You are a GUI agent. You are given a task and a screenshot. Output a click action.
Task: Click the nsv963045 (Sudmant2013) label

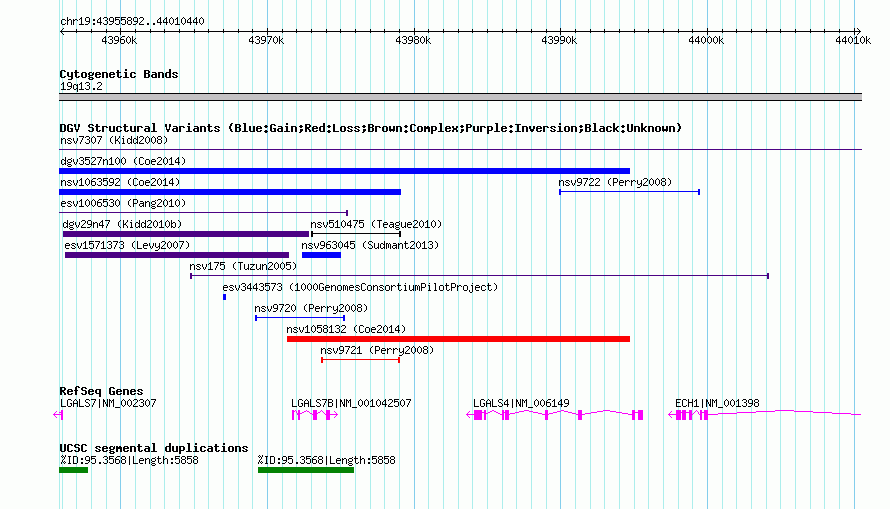click(x=370, y=245)
